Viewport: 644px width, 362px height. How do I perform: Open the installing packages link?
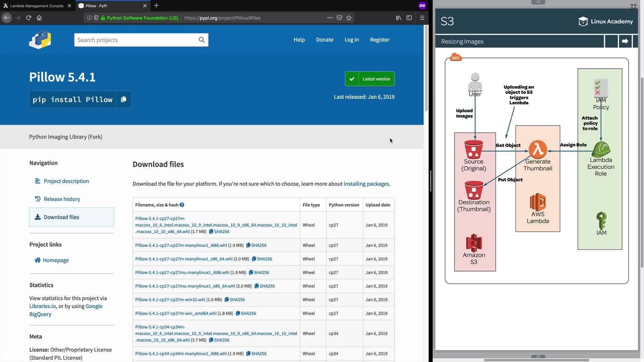[366, 184]
